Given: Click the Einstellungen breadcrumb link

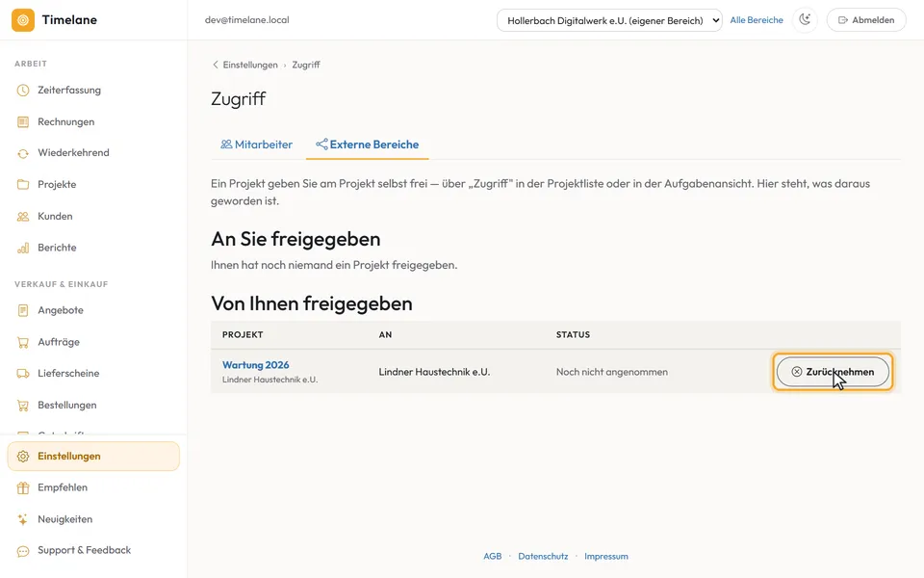Looking at the screenshot, I should tap(250, 65).
